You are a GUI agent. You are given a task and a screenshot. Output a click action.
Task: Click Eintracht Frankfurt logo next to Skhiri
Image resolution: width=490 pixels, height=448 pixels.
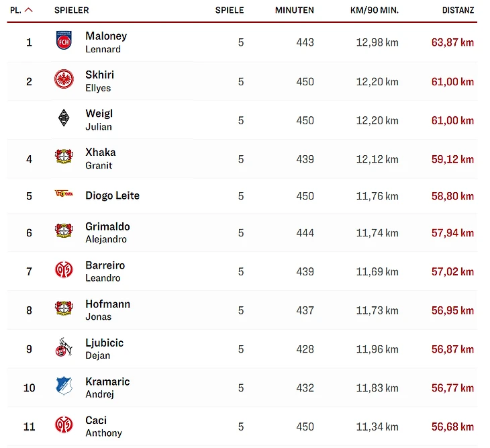64,81
